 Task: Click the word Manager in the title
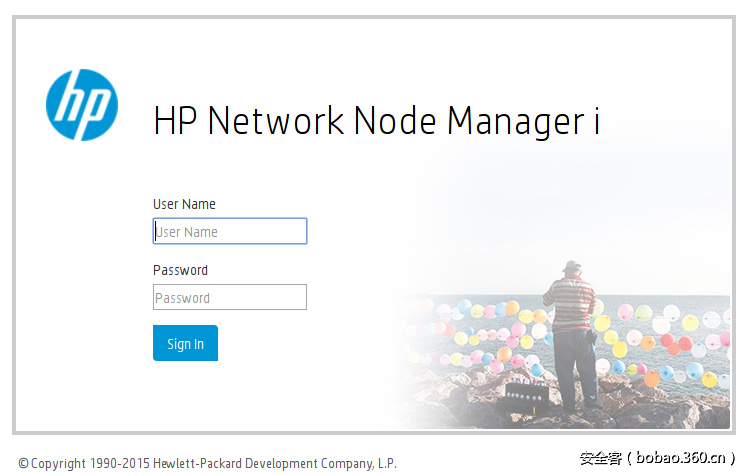pyautogui.click(x=514, y=121)
